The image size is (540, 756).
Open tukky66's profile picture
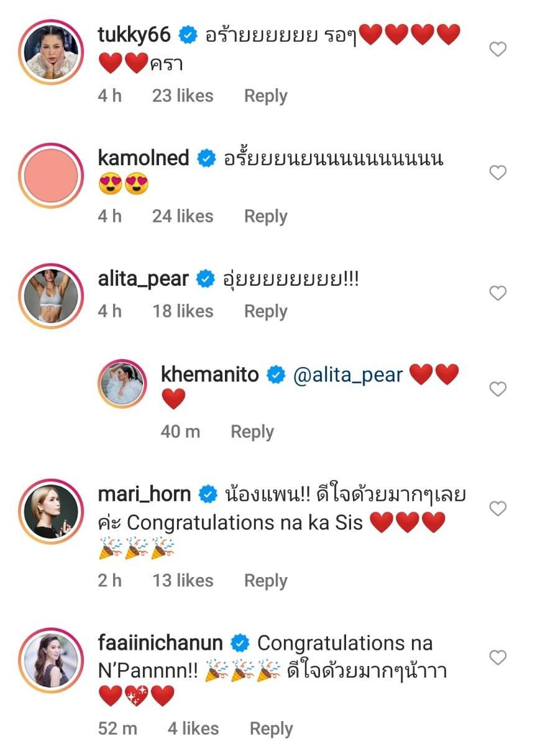click(x=51, y=52)
